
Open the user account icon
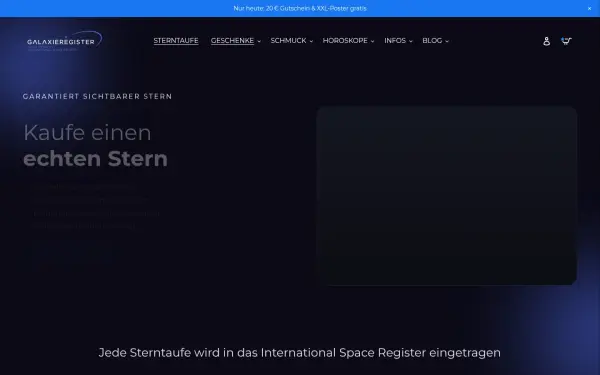click(546, 41)
